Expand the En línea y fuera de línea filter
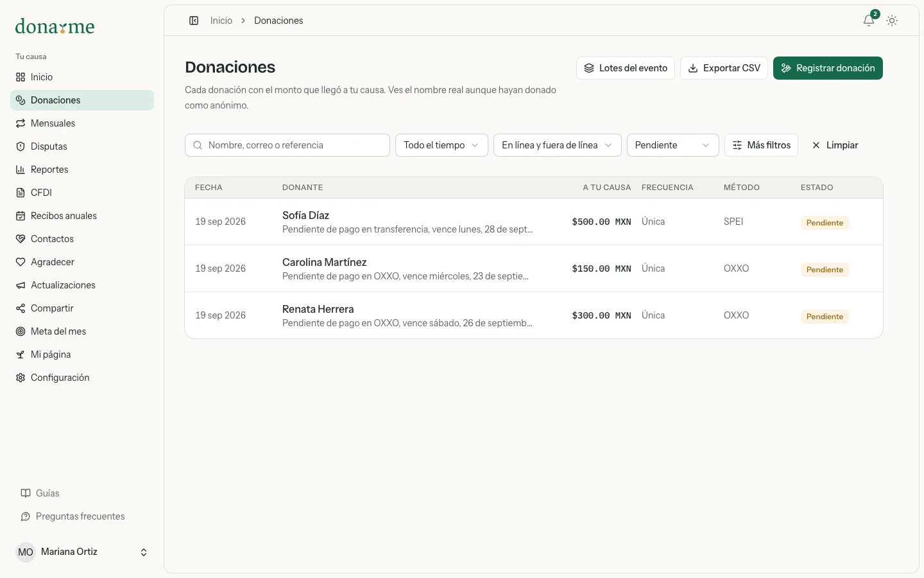This screenshot has height=578, width=924. [557, 145]
